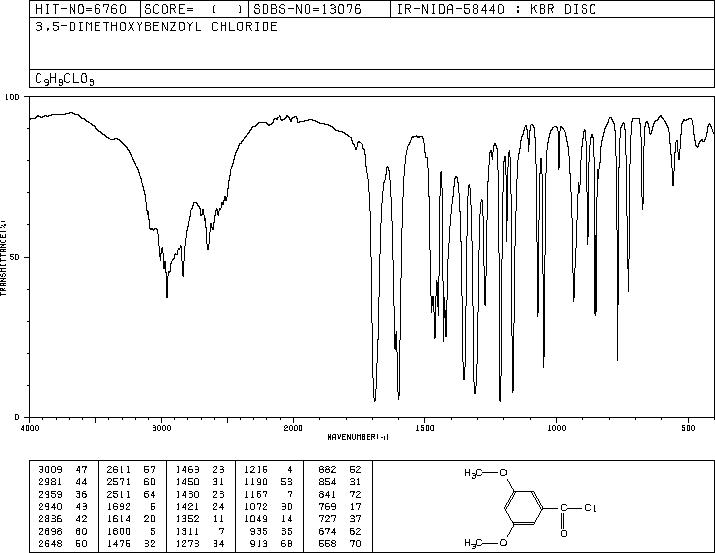This screenshot has height=553, width=715.
Task: Click the benzene ring in the structure drawing
Action: click(524, 508)
